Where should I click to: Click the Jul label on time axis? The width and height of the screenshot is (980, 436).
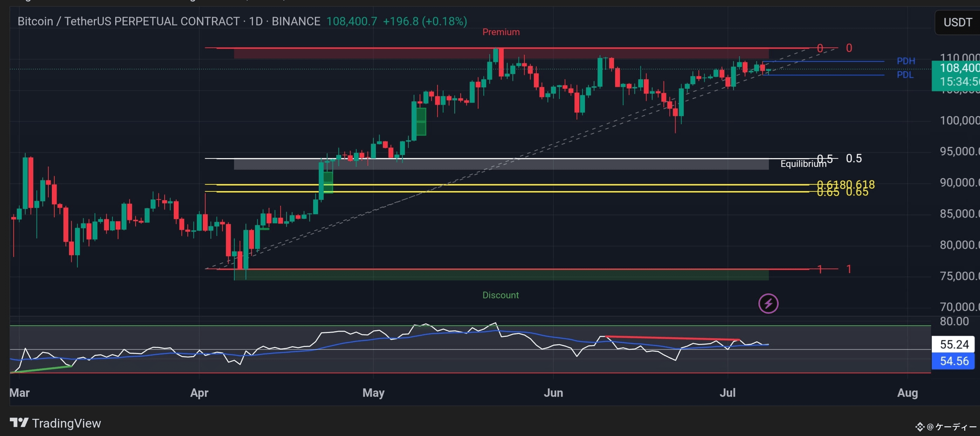[727, 393]
